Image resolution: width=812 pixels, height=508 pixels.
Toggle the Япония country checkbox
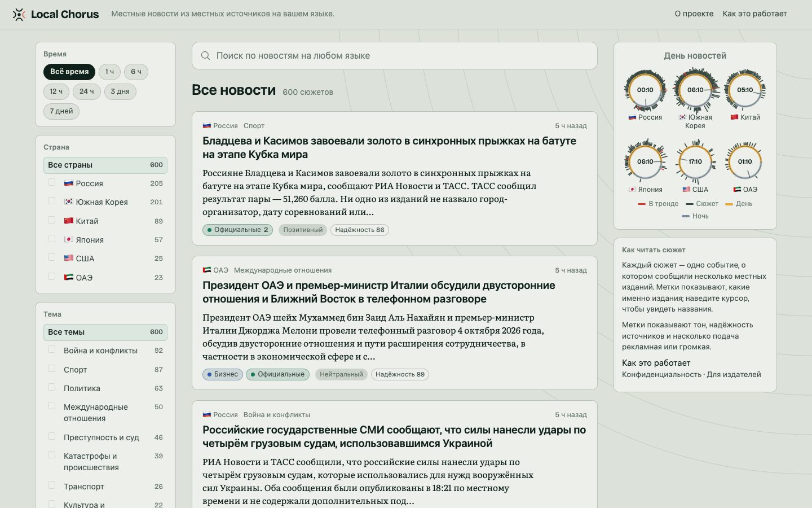coord(52,239)
